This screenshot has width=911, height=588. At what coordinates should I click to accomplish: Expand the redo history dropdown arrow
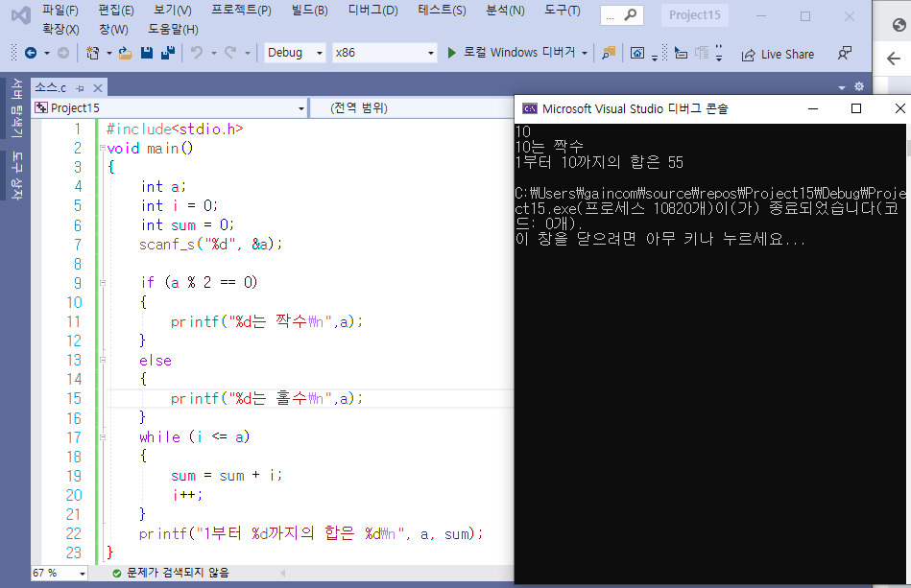pyautogui.click(x=247, y=54)
